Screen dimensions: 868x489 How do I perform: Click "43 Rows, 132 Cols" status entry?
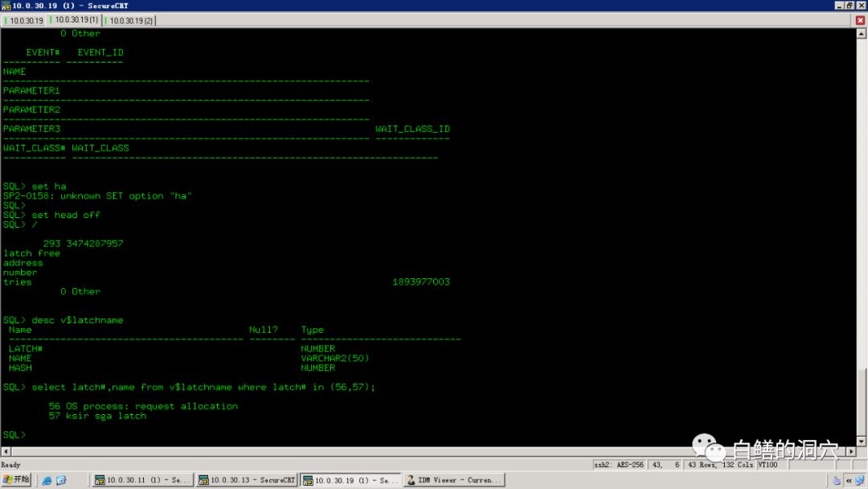coord(720,465)
